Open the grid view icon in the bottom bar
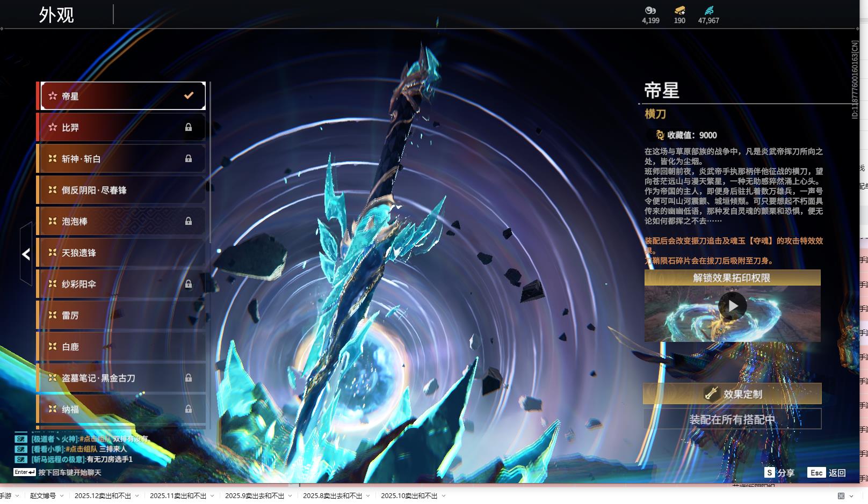The width and height of the screenshot is (868, 504). point(841,496)
